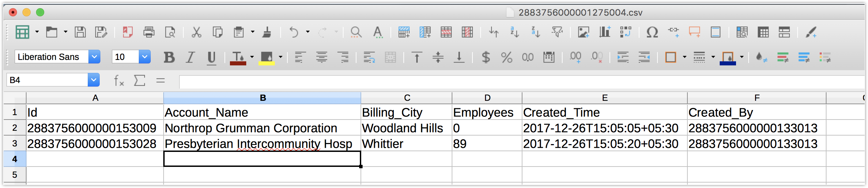The image size is (868, 188).
Task: Click the Undo arrow icon
Action: 294,32
